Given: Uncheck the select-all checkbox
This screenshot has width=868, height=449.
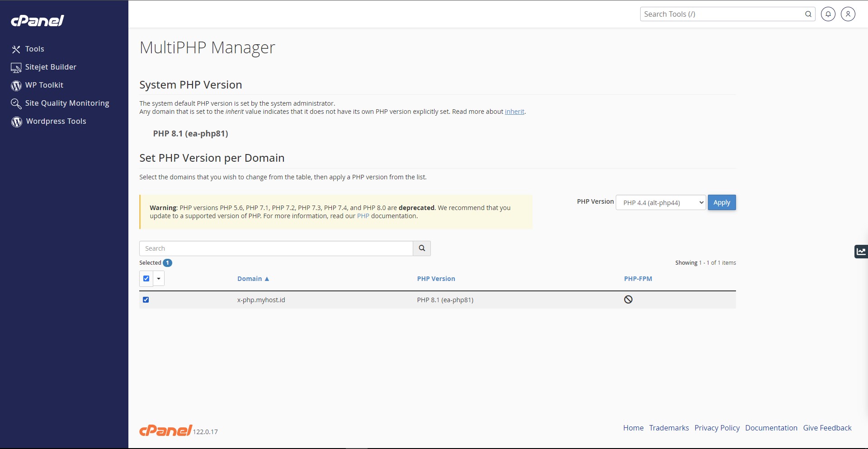Looking at the screenshot, I should point(146,278).
